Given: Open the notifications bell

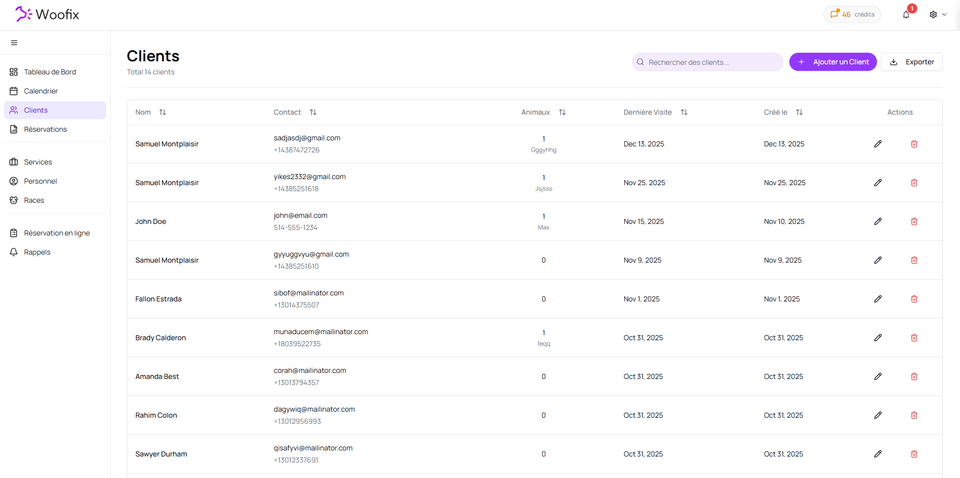Looking at the screenshot, I should (906, 14).
